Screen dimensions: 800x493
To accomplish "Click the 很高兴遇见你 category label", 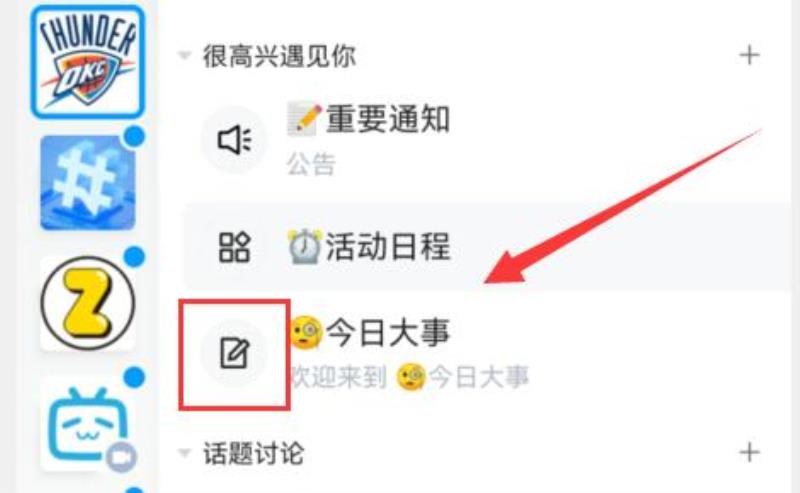I will pos(279,56).
